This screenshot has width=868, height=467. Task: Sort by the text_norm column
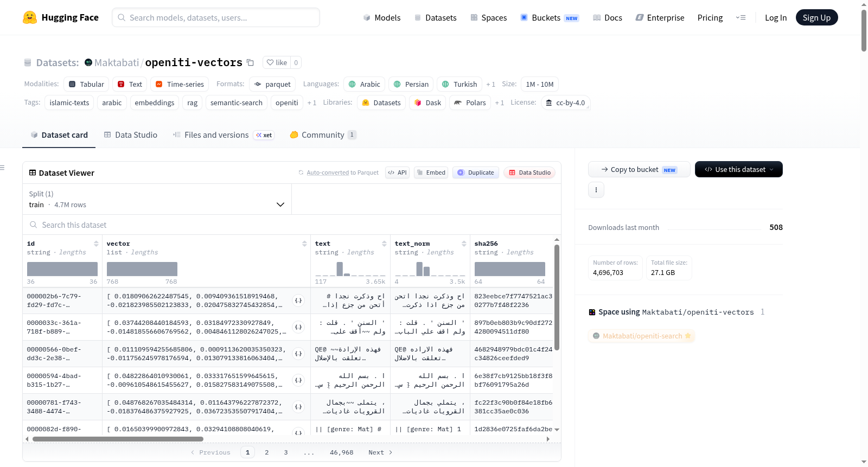coord(464,244)
